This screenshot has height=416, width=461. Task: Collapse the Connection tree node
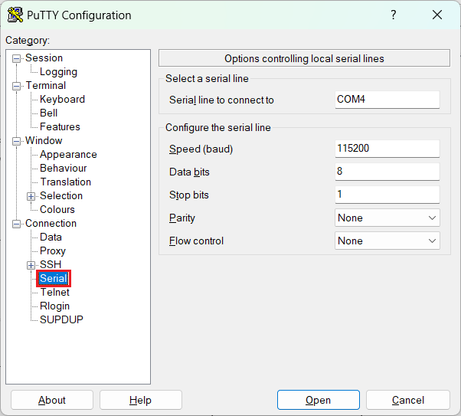(16, 224)
